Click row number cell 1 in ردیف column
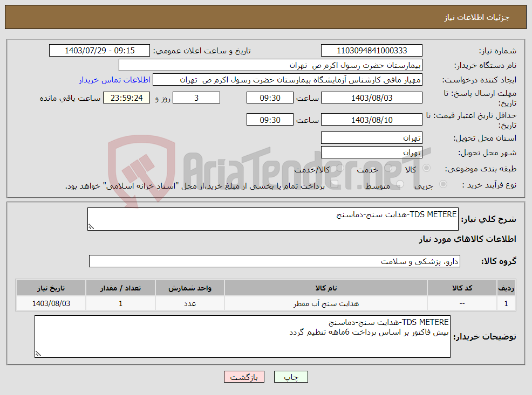 click(x=506, y=303)
